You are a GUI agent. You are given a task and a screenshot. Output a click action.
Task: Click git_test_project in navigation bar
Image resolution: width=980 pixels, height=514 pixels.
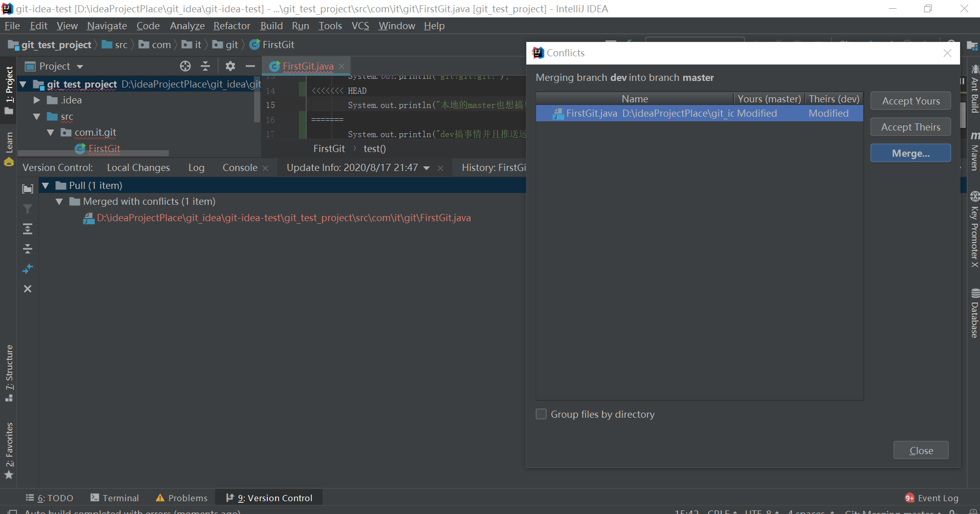56,45
